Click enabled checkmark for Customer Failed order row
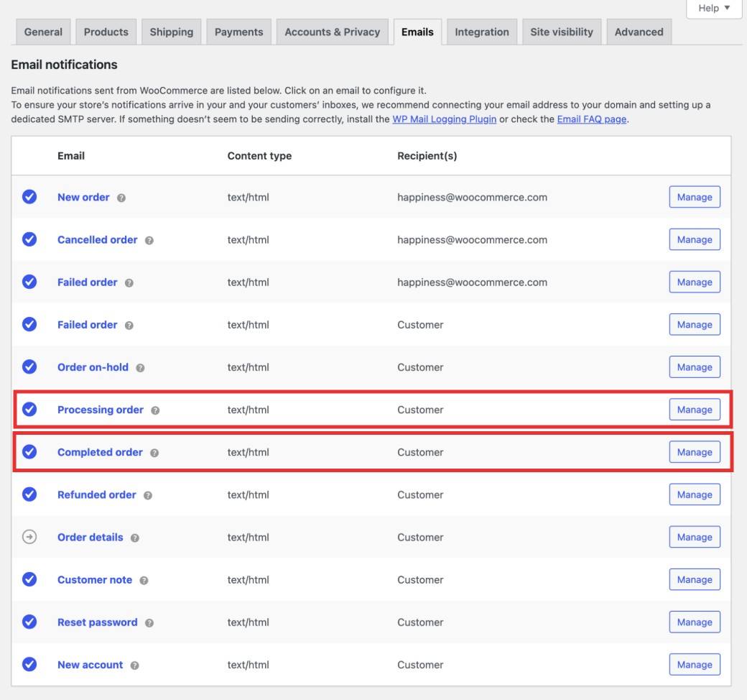This screenshot has height=700, width=747. (29, 324)
